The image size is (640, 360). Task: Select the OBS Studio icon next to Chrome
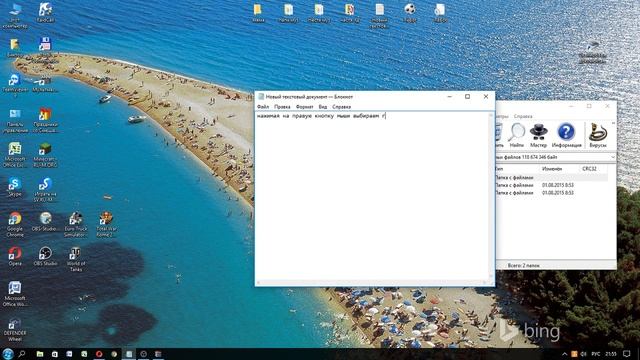(x=45, y=221)
